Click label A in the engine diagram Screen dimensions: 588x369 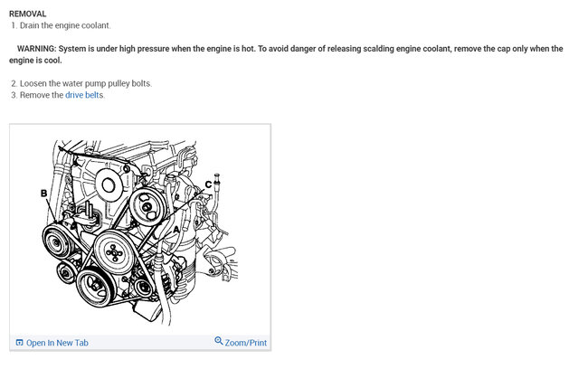[175, 229]
